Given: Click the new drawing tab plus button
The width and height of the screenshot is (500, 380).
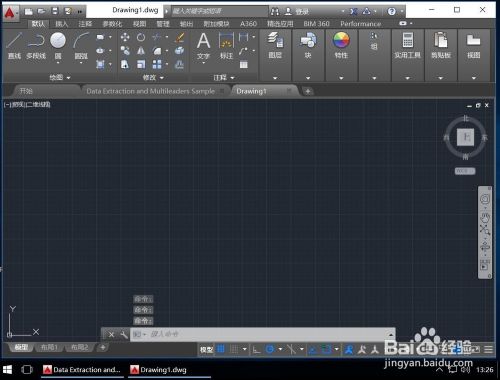Looking at the screenshot, I should pos(308,91).
